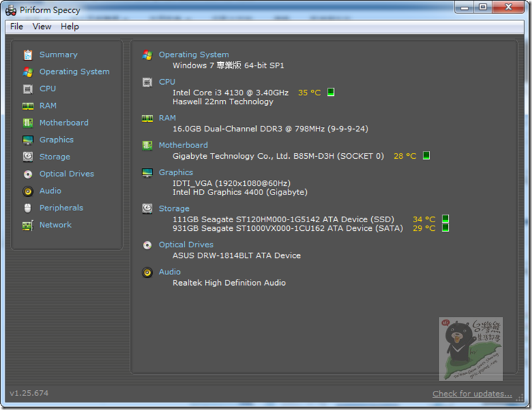Viewport: 532px width, 410px height.
Task: Click the 29 °C SATA temperature value
Action: 423,228
